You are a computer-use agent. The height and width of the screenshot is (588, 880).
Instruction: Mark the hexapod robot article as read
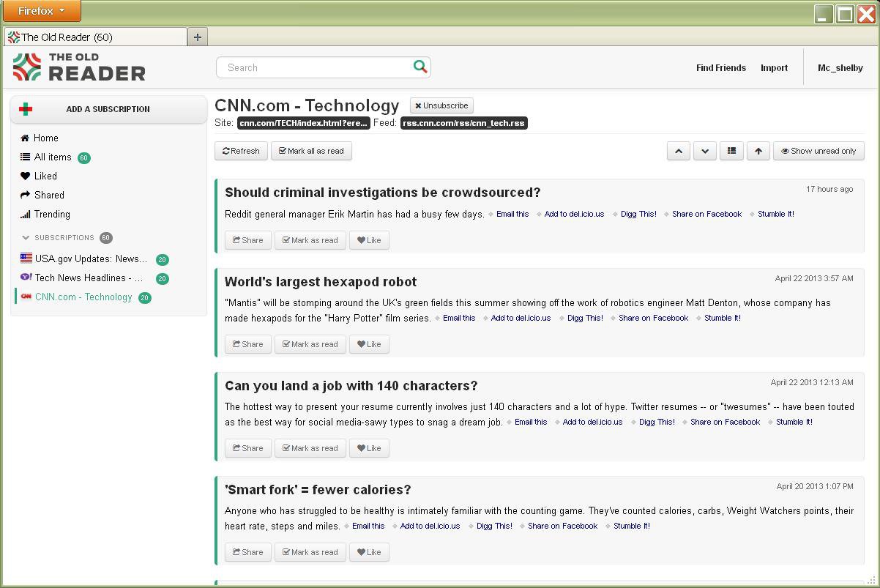[x=310, y=344]
